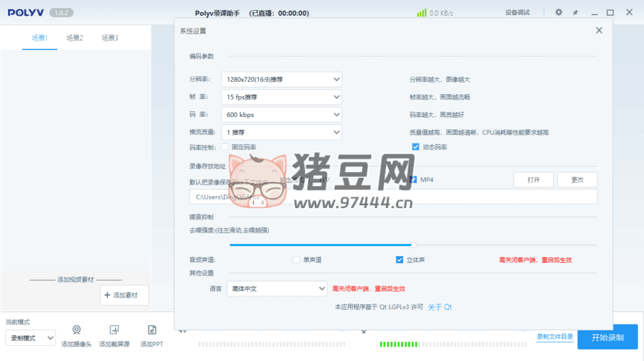The height and width of the screenshot is (361, 644).
Task: Enable the 固定码率 checkbox
Action: [x=225, y=147]
